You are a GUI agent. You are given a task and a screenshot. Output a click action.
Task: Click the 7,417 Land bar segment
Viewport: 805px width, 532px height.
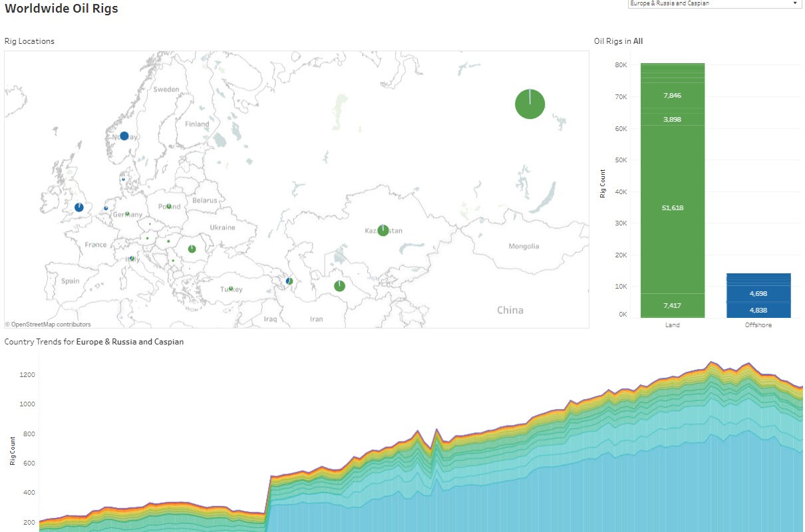coord(673,305)
